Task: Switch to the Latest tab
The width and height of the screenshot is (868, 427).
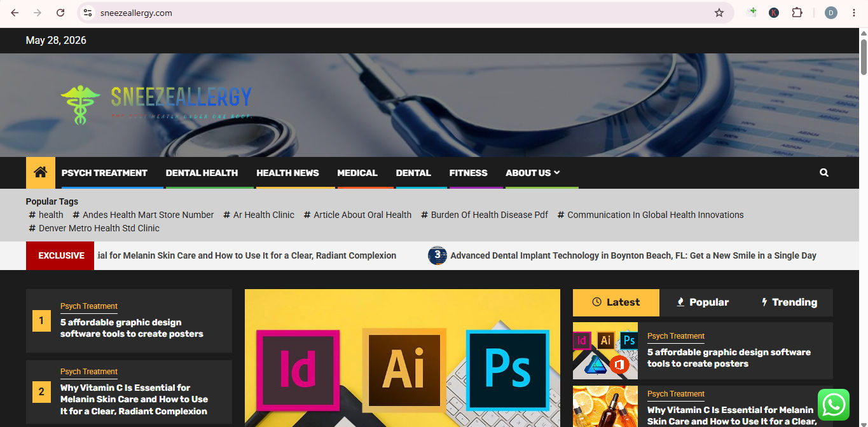Action: click(x=616, y=302)
